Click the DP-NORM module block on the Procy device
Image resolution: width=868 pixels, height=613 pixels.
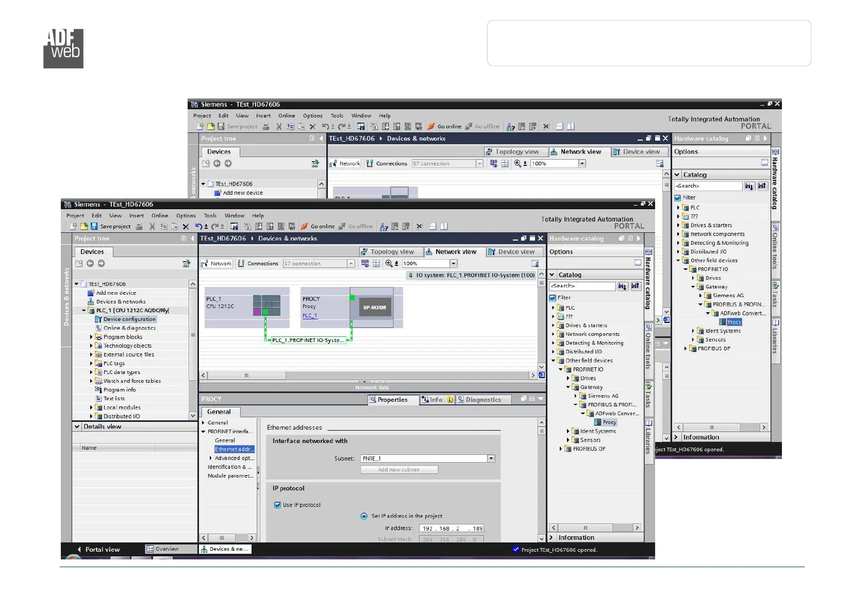point(374,308)
